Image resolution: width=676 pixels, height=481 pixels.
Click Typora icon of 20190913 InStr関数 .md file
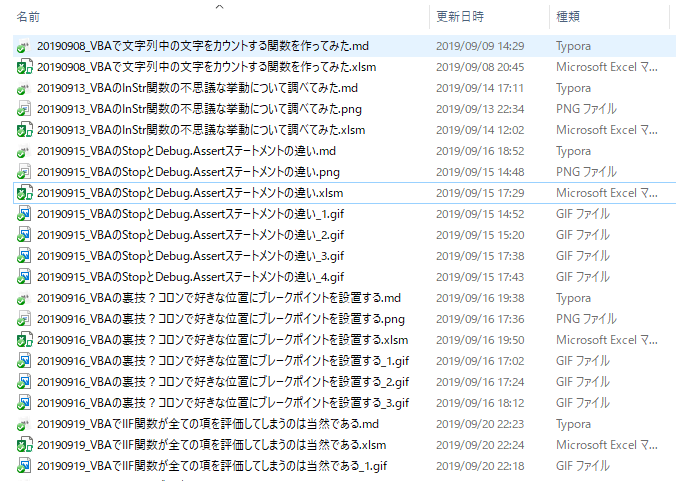click(x=24, y=88)
